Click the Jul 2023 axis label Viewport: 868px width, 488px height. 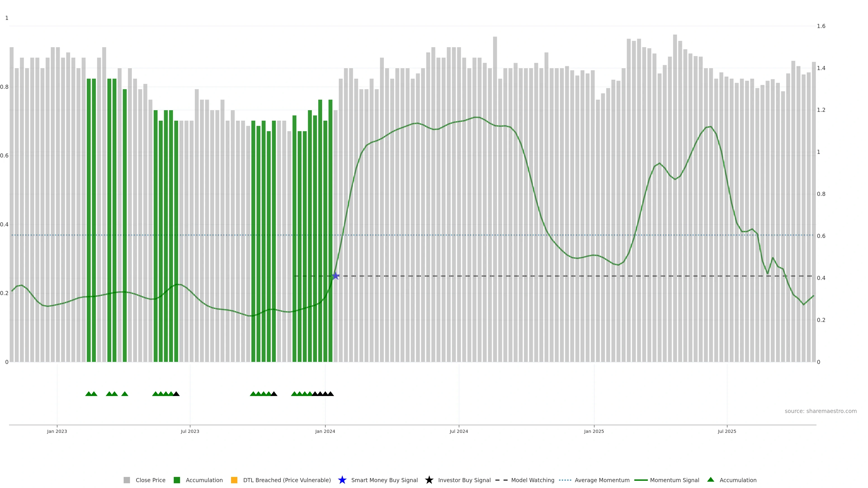[190, 431]
